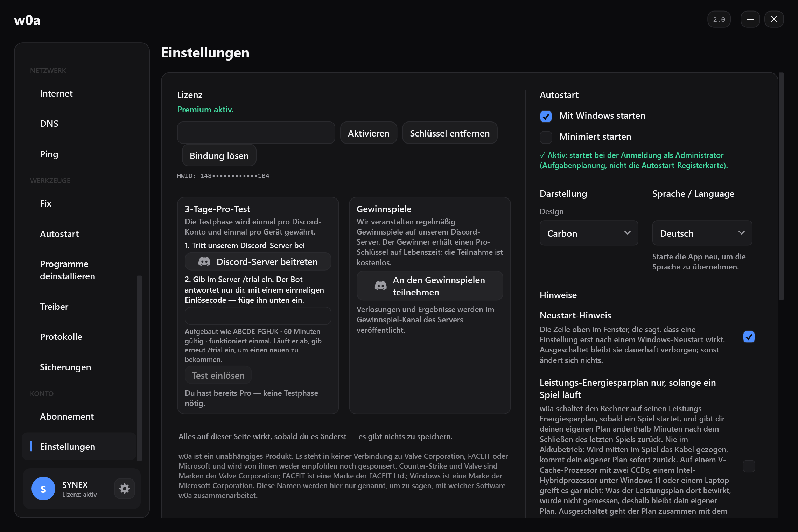Open the Deutsch language dropdown
The width and height of the screenshot is (798, 532).
pos(702,233)
